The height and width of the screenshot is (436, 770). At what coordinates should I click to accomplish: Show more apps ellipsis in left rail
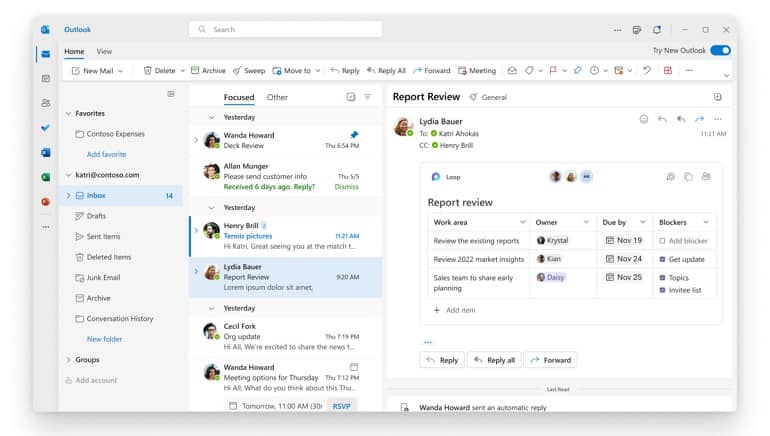pos(46,227)
